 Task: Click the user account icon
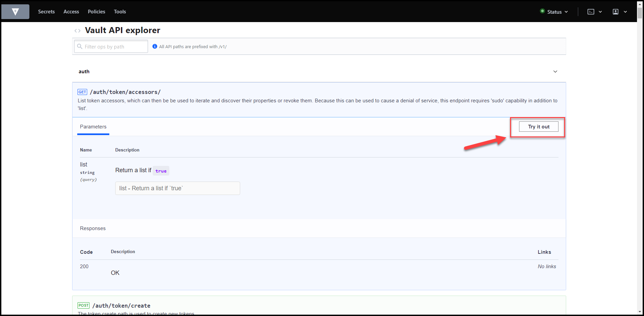tap(616, 11)
